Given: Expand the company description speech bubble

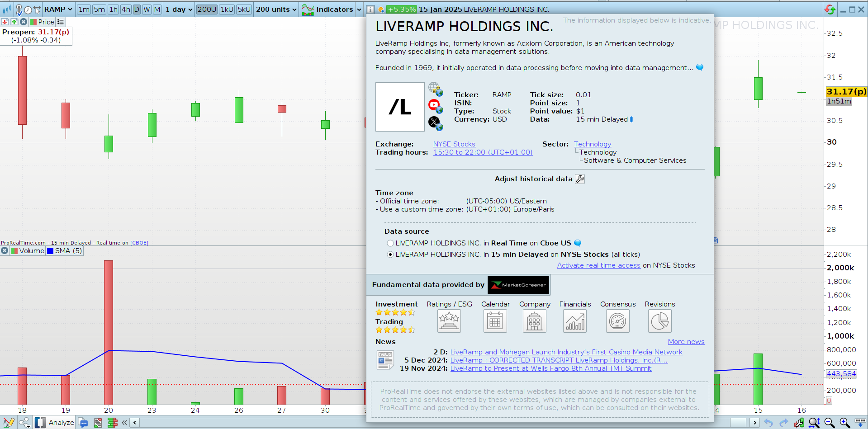Looking at the screenshot, I should coord(700,67).
